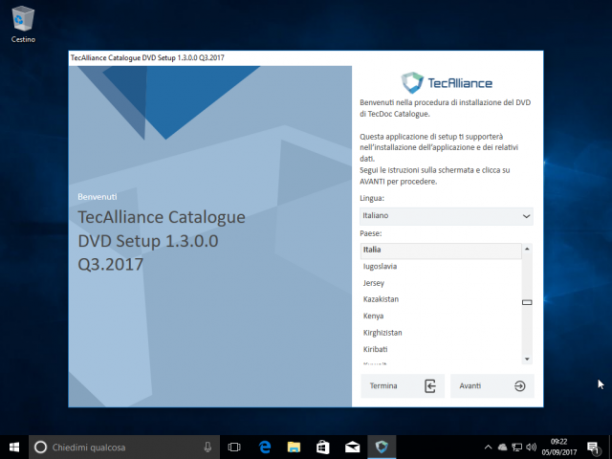The width and height of the screenshot is (612, 459).
Task: Show hidden system tray icons
Action: (x=488, y=447)
